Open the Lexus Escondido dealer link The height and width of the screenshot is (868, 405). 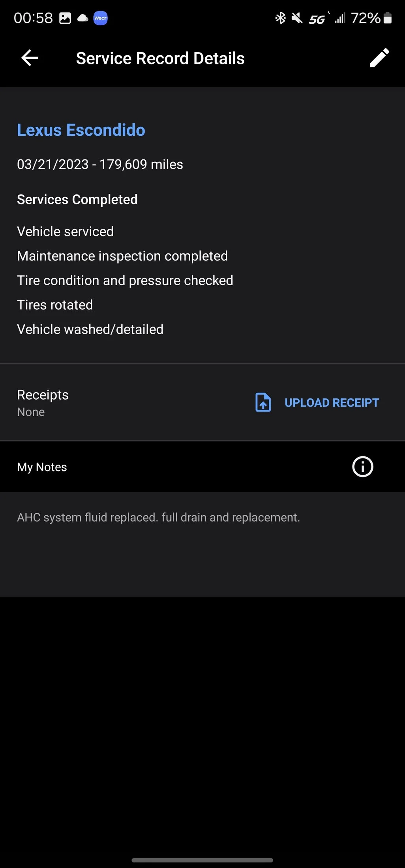(x=81, y=130)
